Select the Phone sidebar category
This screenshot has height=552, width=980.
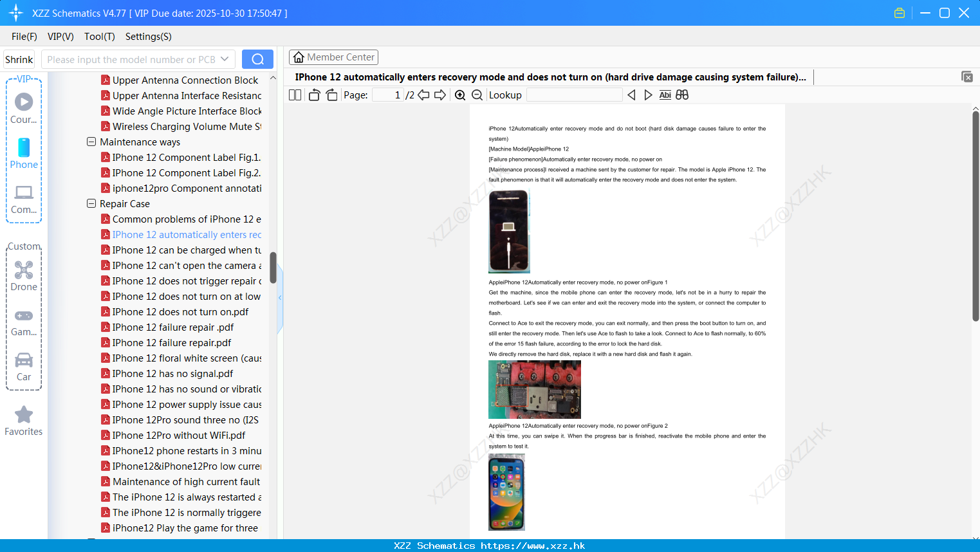[x=24, y=153]
